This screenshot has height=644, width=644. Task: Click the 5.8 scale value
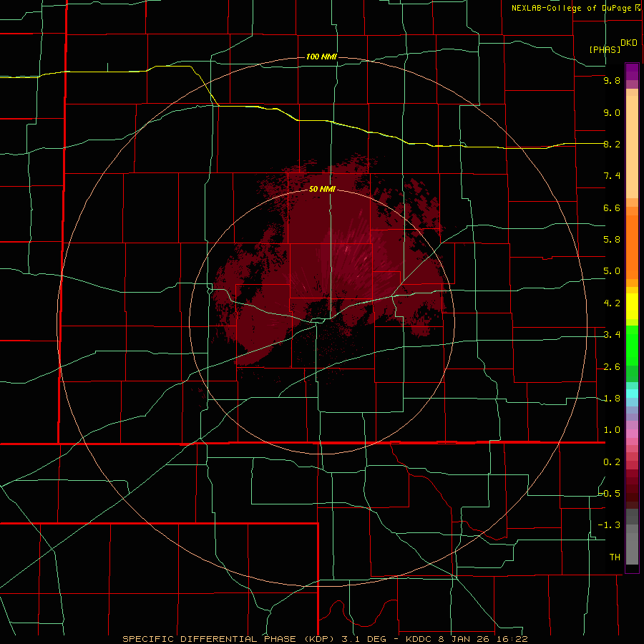tap(612, 239)
